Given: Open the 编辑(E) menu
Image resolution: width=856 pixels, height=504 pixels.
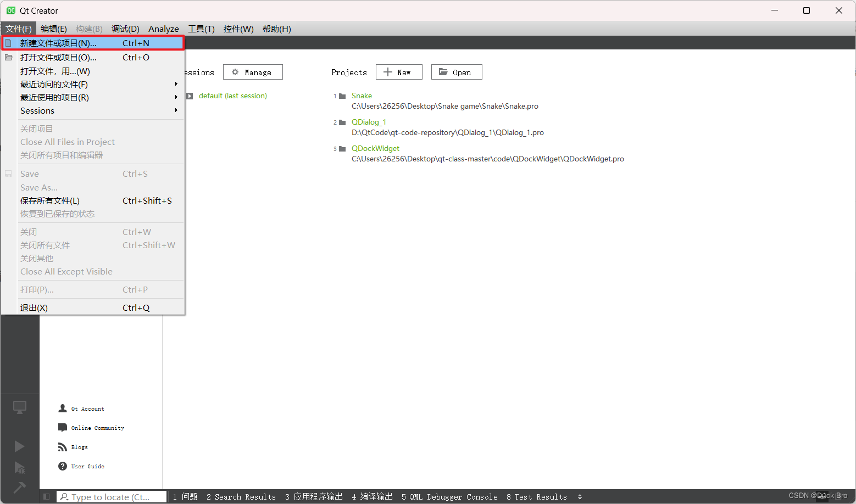Looking at the screenshot, I should (54, 29).
